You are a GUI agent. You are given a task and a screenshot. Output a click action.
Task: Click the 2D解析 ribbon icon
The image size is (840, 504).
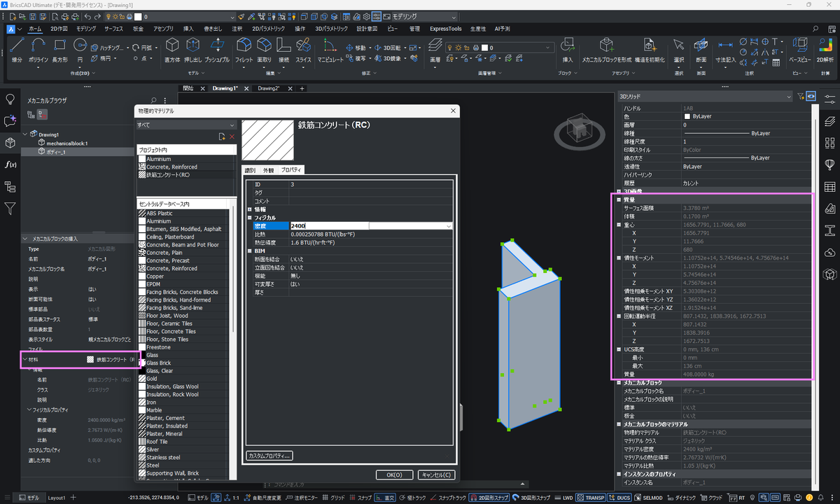pos(824,50)
